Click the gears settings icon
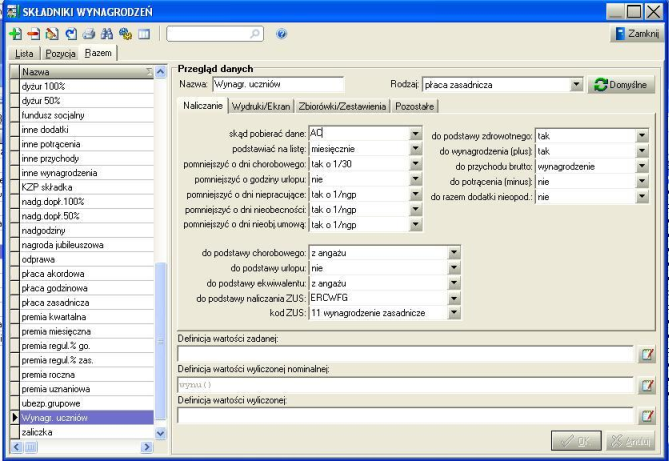Image resolution: width=669 pixels, height=461 pixels. [125, 34]
